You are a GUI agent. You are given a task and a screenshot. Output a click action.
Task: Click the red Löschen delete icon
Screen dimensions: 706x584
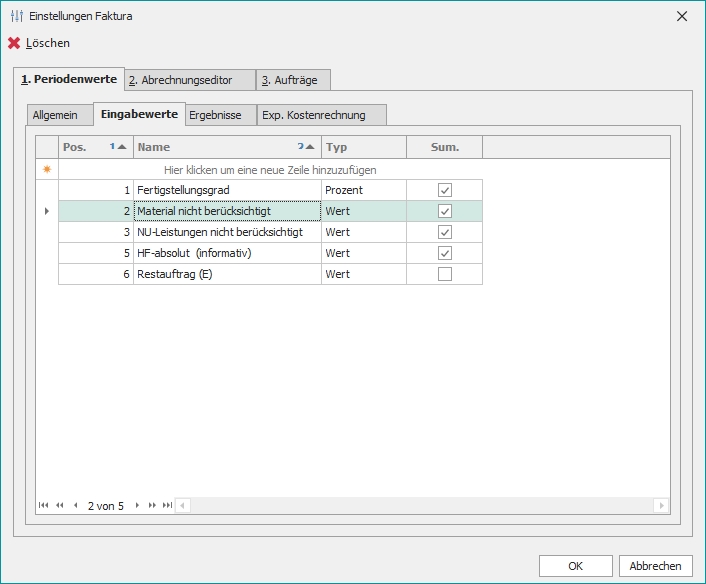tap(14, 44)
